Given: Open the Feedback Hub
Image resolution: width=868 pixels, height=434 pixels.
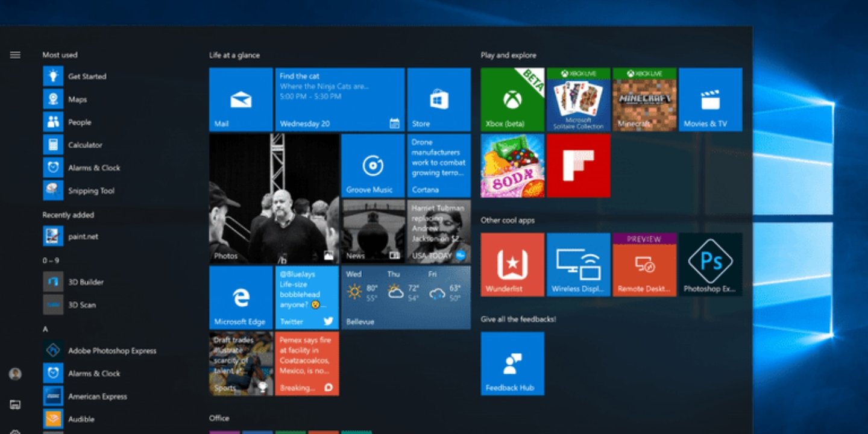Looking at the screenshot, I should [512, 362].
